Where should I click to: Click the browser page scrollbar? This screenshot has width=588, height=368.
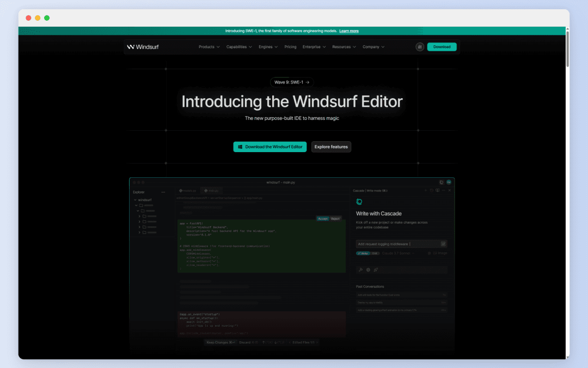pos(567,49)
